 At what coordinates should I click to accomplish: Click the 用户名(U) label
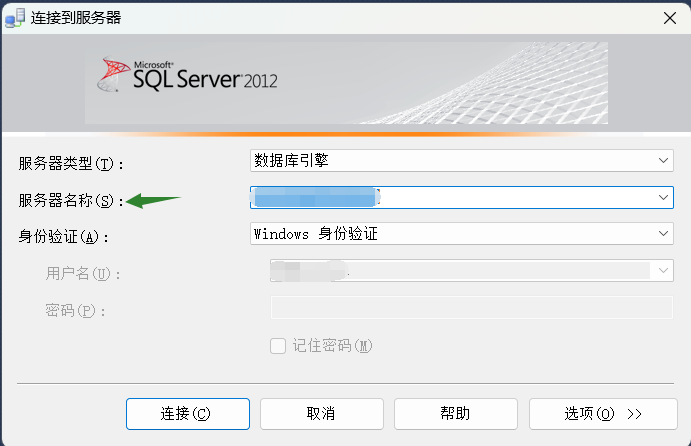pyautogui.click(x=83, y=274)
